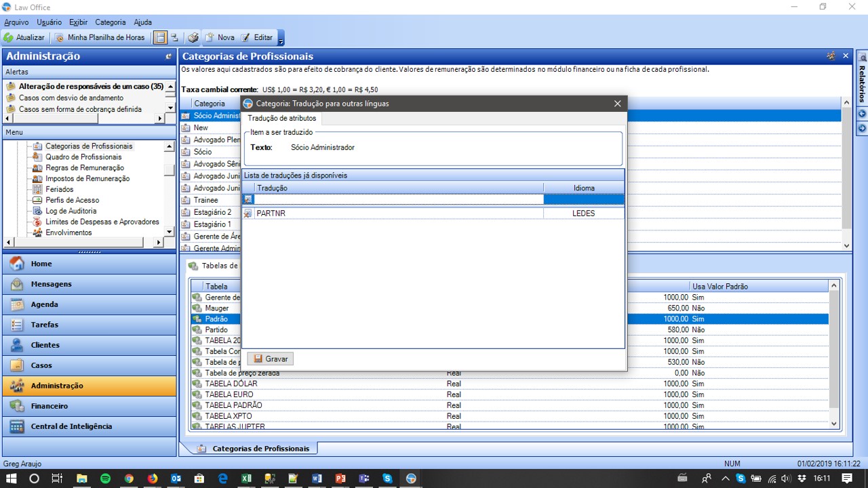Image resolution: width=868 pixels, height=488 pixels.
Task: Click the LEDES idioma cell
Action: point(583,213)
